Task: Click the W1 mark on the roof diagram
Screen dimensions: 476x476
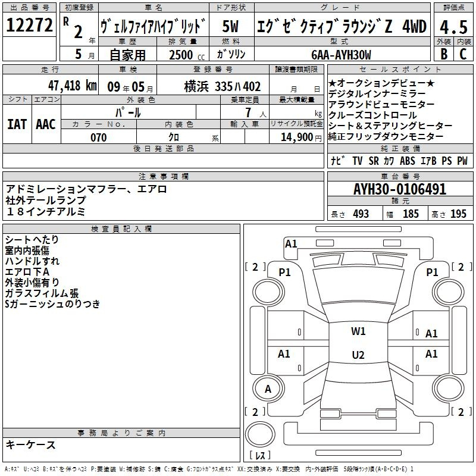Action: (x=358, y=331)
